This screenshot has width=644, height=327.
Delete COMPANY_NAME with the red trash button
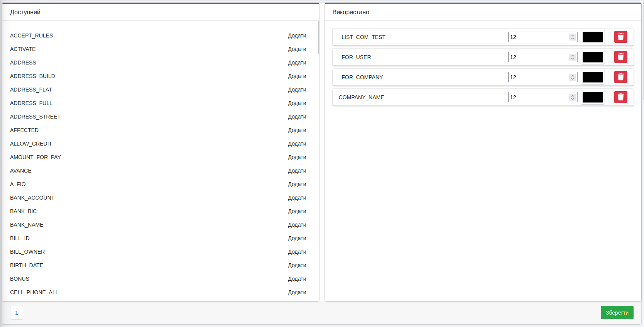pos(620,97)
